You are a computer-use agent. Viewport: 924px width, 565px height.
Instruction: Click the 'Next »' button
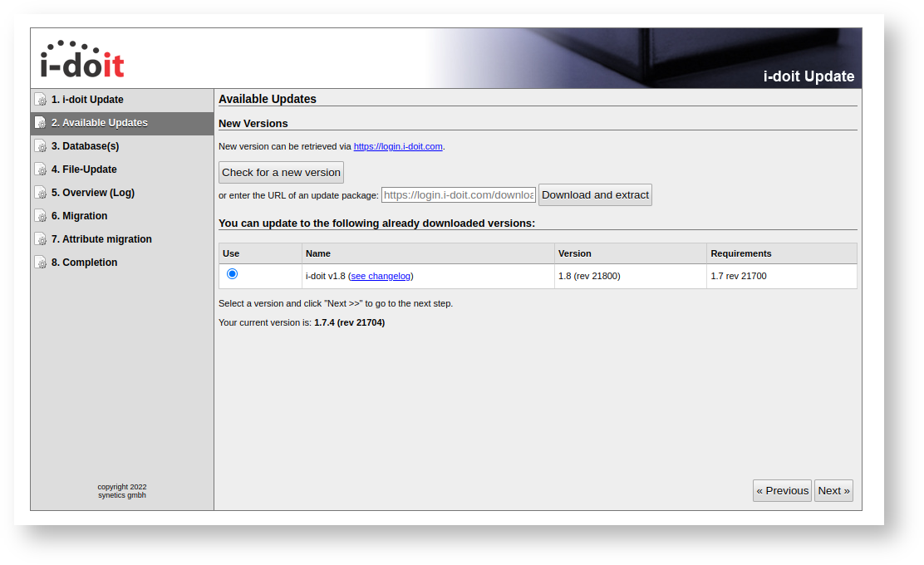click(833, 491)
